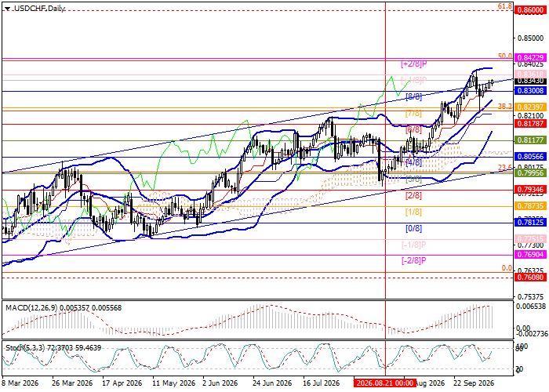Select the Stochastic 20 level scale value
549x392 pixels.
tap(519, 369)
